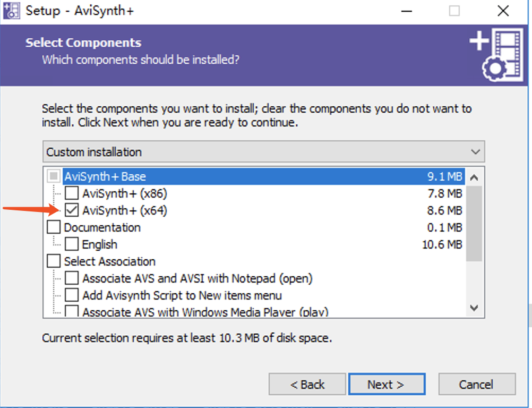Enable the AviSynth+ (x86) component
This screenshot has height=408, width=532.
(72, 193)
